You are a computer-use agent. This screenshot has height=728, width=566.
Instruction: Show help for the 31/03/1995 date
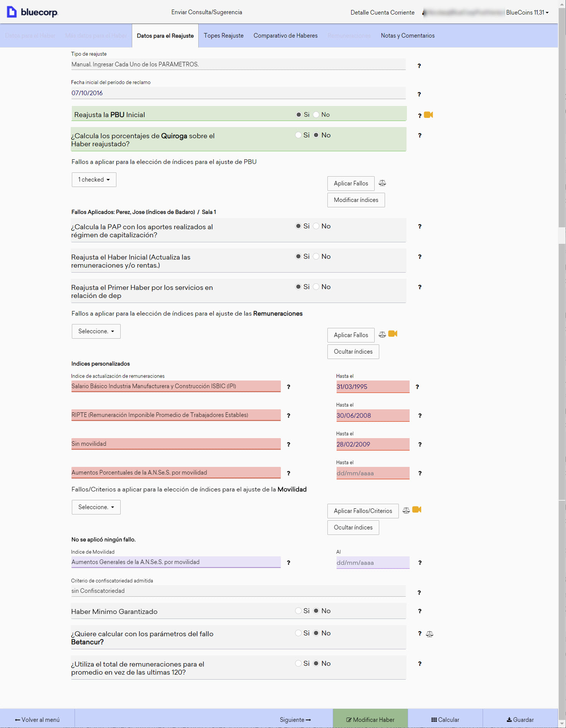[417, 387]
